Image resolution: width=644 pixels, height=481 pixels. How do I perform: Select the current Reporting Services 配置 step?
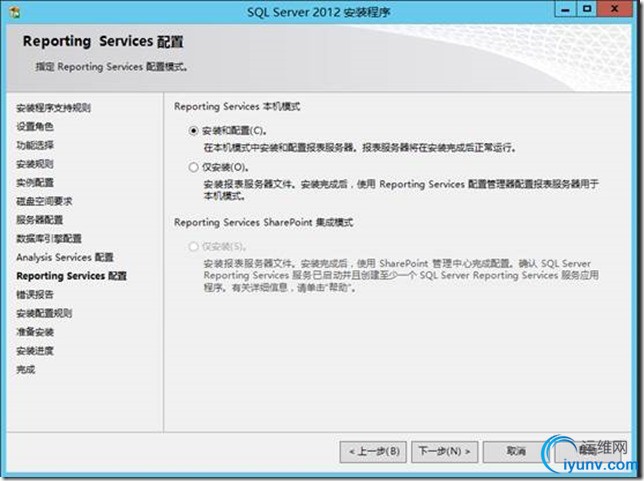click(71, 276)
